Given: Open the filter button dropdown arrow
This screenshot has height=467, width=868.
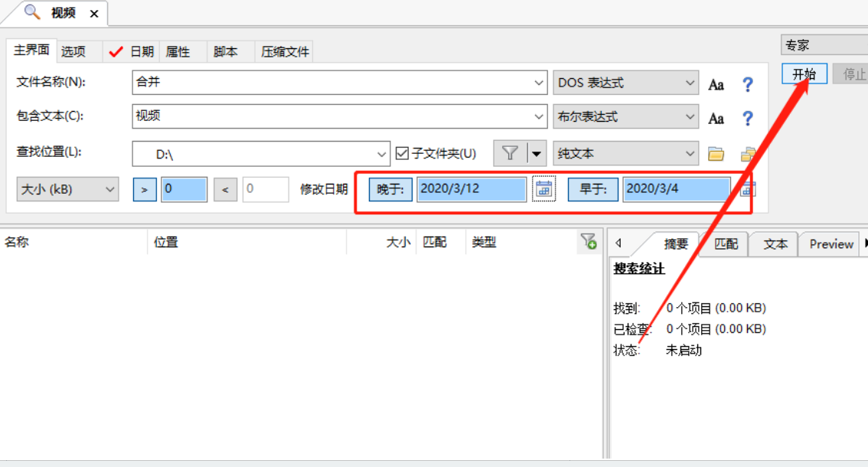Looking at the screenshot, I should click(537, 153).
